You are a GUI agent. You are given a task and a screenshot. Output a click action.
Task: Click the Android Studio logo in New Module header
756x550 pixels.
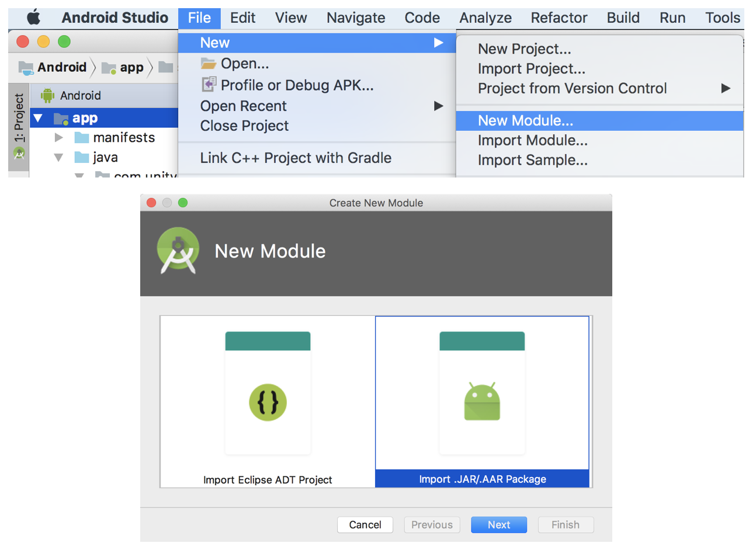pyautogui.click(x=178, y=250)
